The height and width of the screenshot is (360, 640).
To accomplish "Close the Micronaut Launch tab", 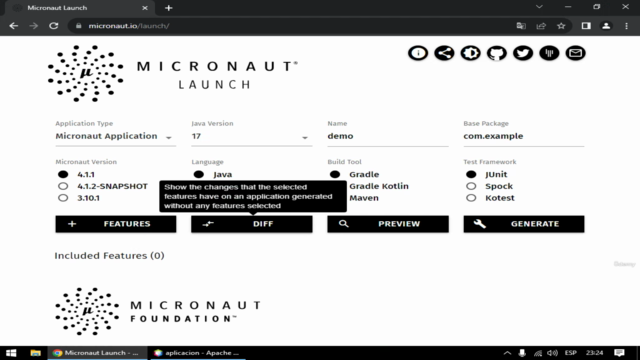I will tap(144, 8).
